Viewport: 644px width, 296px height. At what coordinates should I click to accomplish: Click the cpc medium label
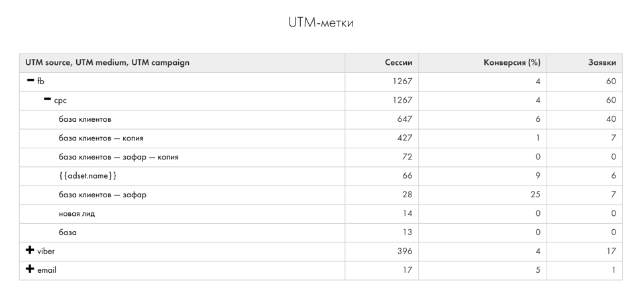coord(60,101)
